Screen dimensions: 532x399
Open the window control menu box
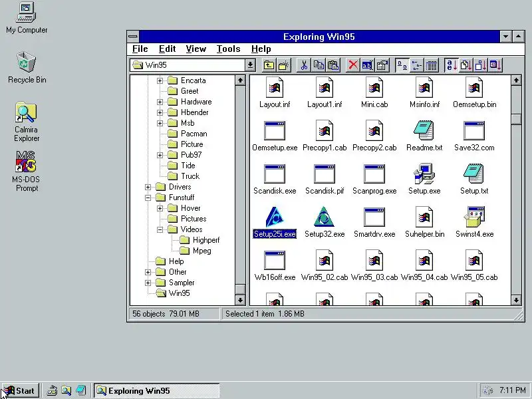pos(133,37)
